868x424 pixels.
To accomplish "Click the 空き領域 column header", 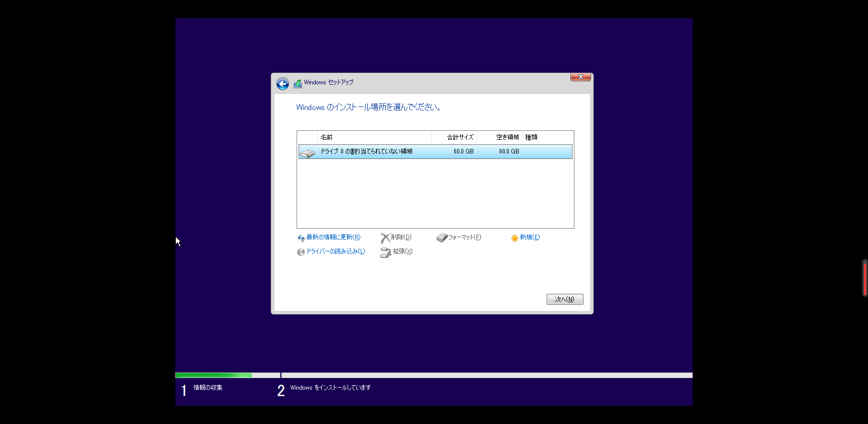I will pyautogui.click(x=499, y=137).
